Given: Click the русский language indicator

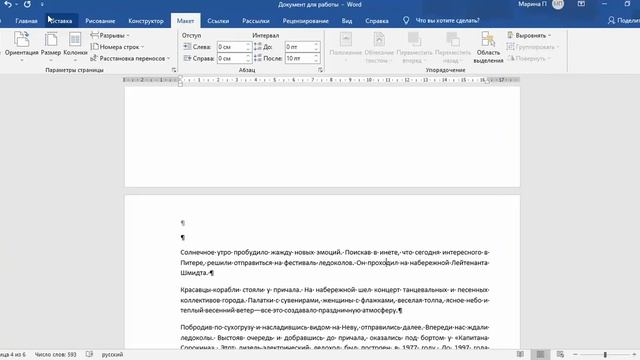Looking at the screenshot, I should [112, 355].
